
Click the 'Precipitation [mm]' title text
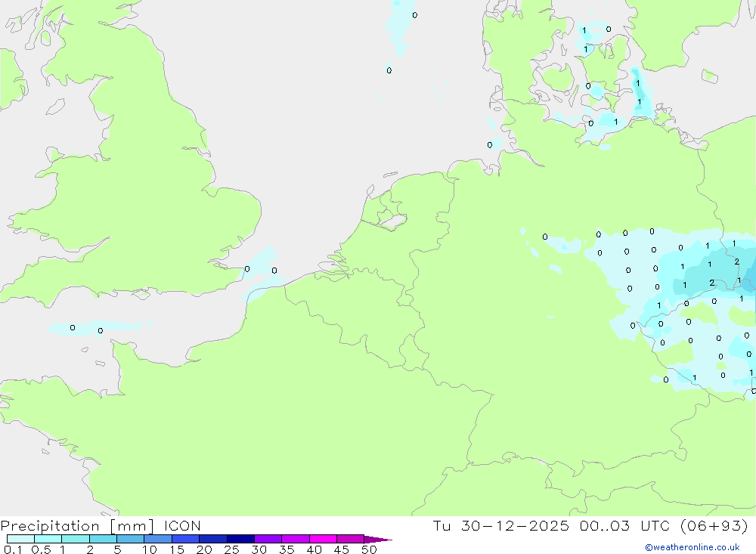click(x=77, y=526)
